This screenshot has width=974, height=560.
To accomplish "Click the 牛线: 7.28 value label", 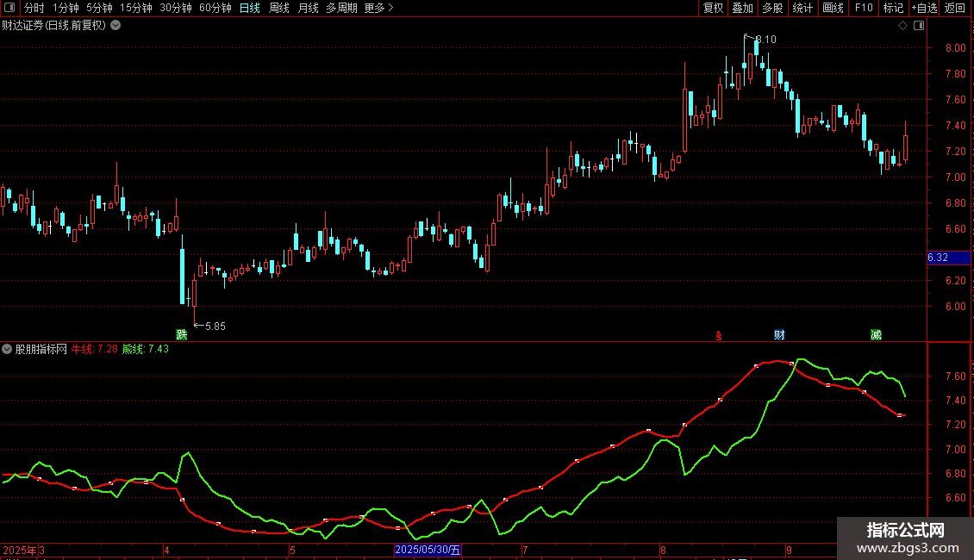I will tap(95, 349).
